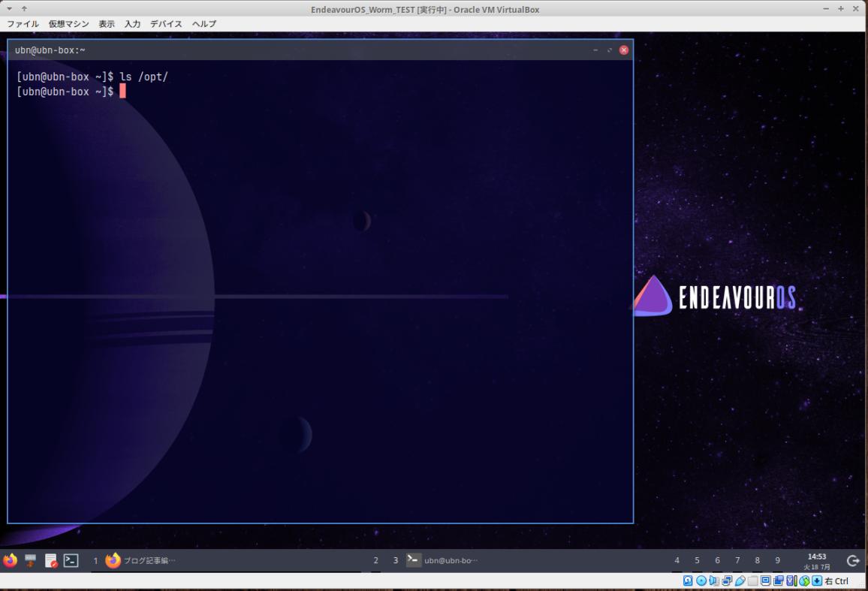Click the shade-up arrow in VirtualBox titlebar
Screen dimensions: 868x591
(x=24, y=9)
